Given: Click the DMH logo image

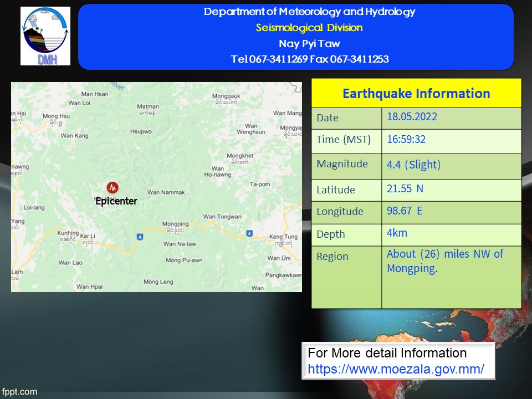Looking at the screenshot, I should click(x=45, y=36).
